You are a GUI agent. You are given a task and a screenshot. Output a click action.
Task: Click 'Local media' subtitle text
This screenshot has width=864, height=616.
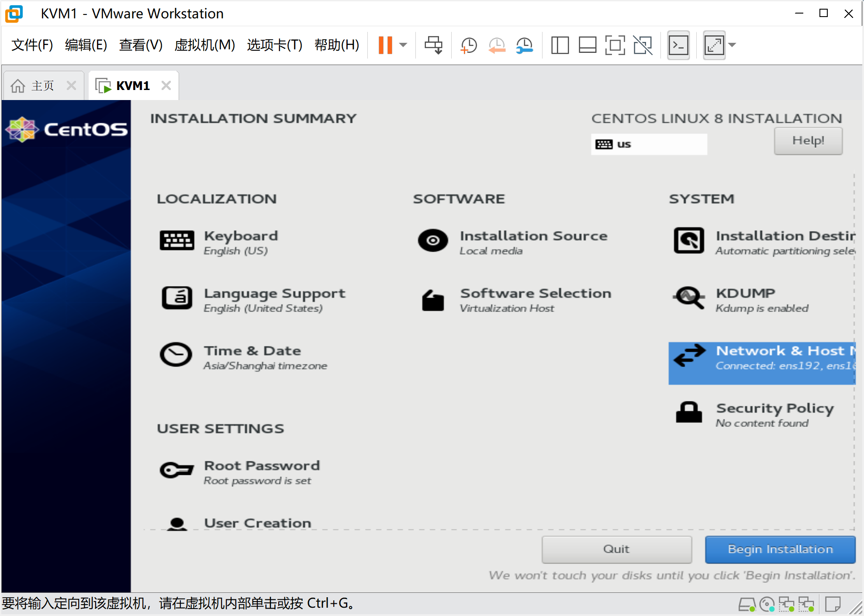(x=491, y=251)
